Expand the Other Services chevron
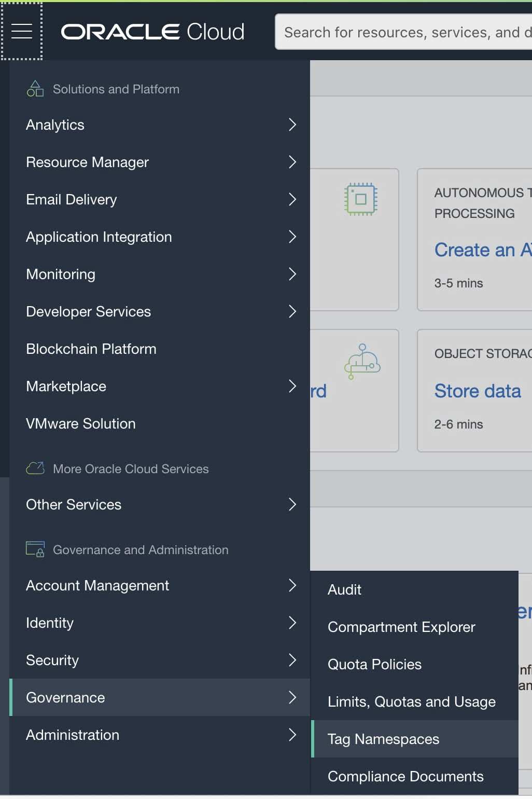 coord(292,504)
